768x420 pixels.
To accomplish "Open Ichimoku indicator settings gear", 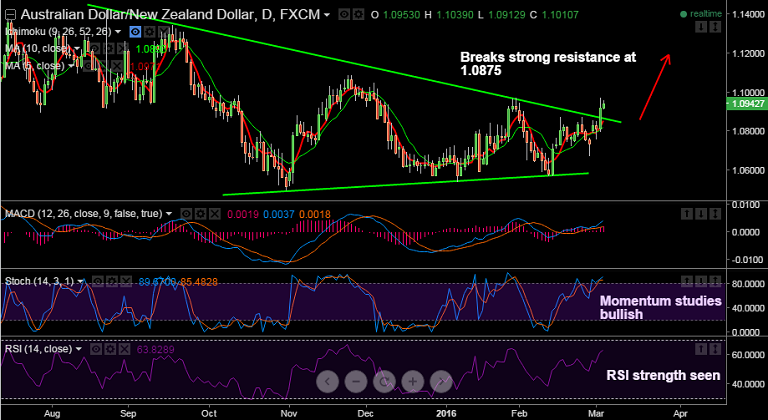I will coord(149,31).
